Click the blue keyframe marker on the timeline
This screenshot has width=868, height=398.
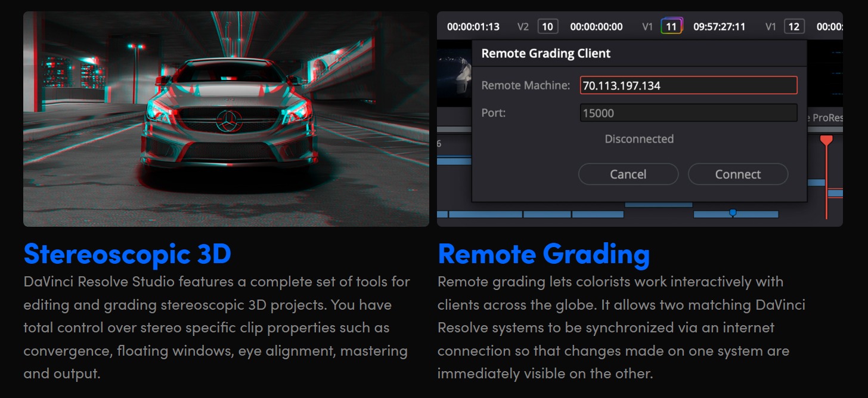(733, 212)
